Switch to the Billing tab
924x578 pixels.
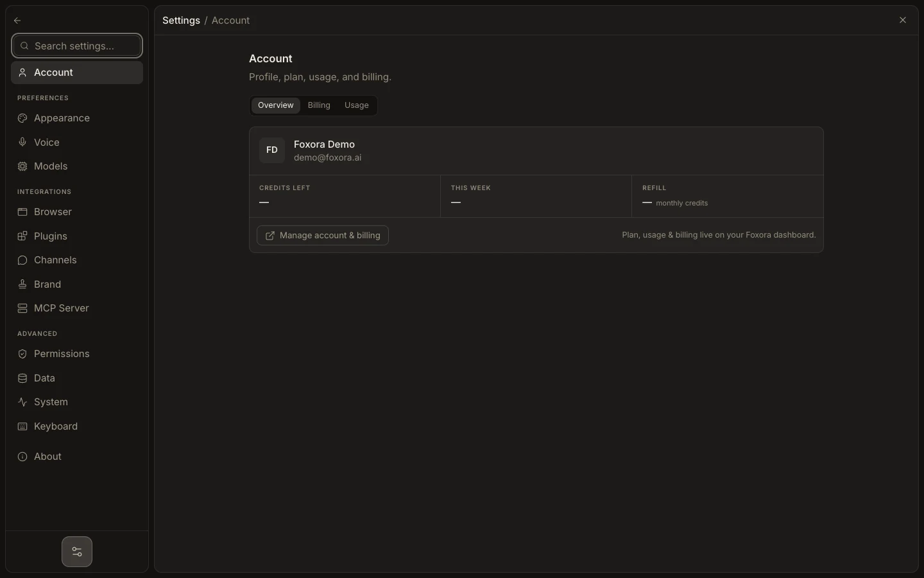click(319, 105)
